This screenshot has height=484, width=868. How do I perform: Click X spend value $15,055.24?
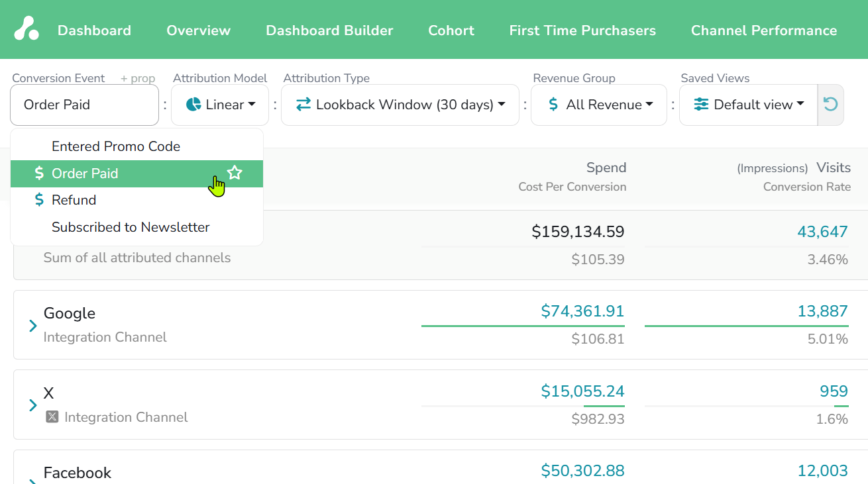point(583,391)
